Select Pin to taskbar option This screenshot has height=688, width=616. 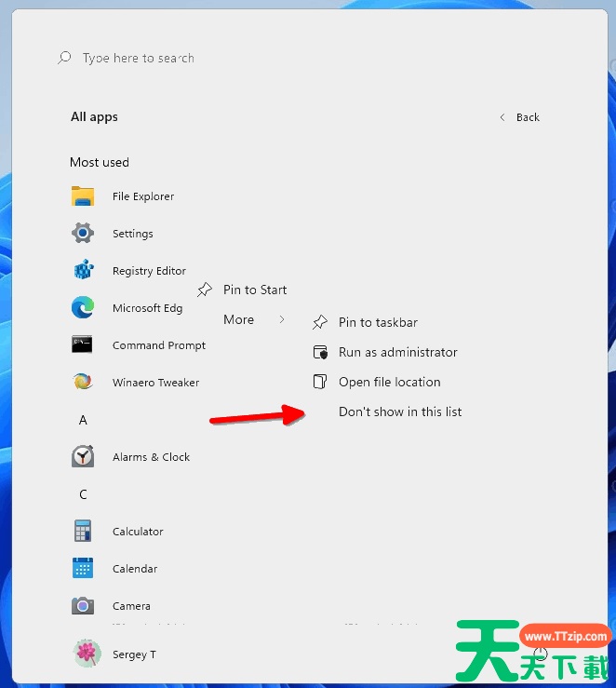pyautogui.click(x=378, y=322)
